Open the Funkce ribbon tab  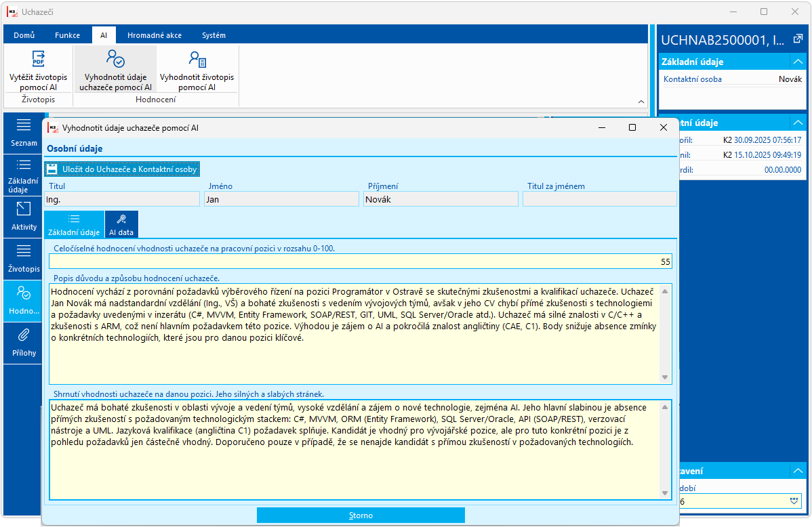pyautogui.click(x=67, y=35)
